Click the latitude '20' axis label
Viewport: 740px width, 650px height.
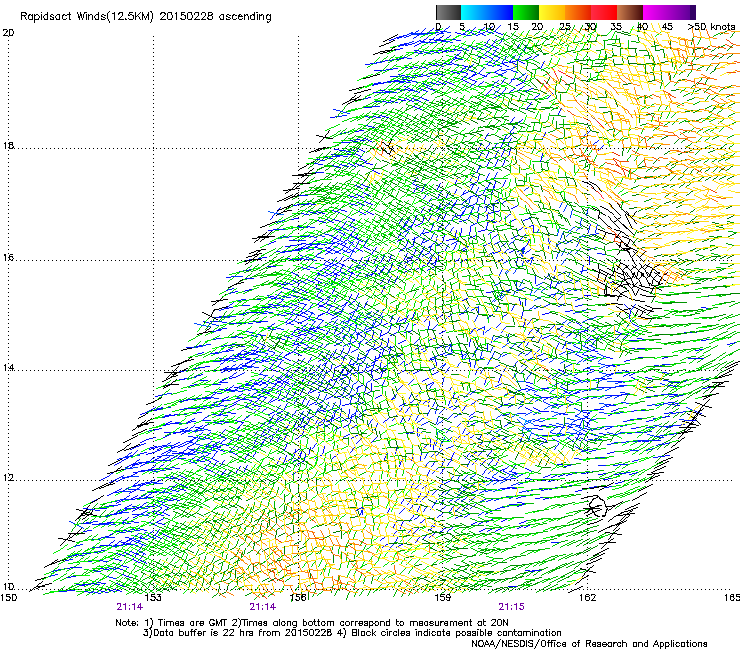(8, 33)
